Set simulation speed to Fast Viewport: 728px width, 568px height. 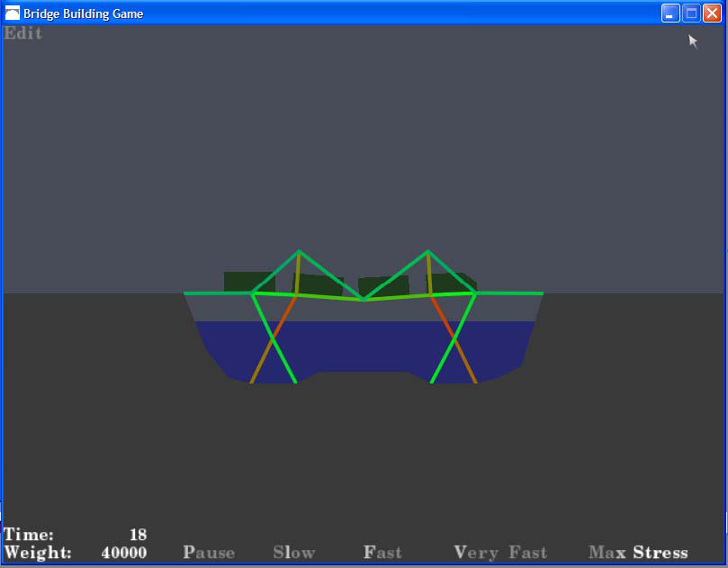point(382,552)
